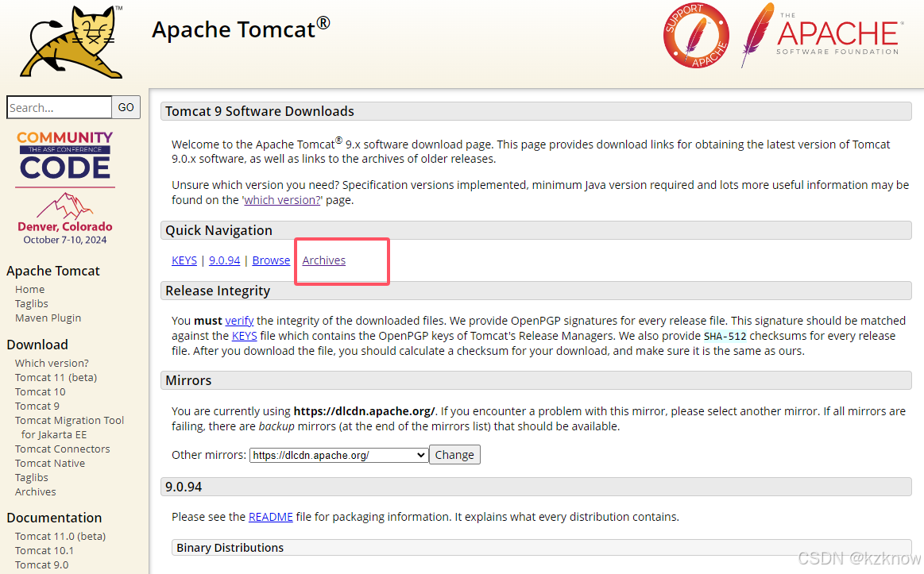
Task: Open the Which version? sidebar link
Action: coord(52,364)
